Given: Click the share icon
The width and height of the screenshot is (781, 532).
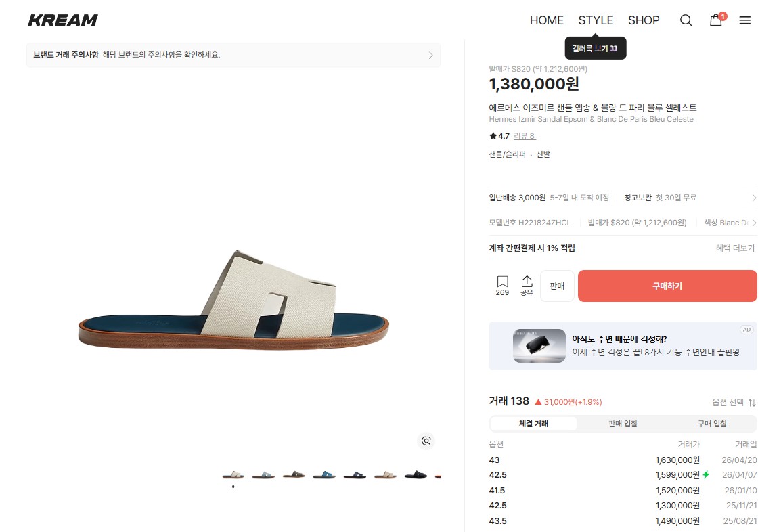Looking at the screenshot, I should (527, 285).
